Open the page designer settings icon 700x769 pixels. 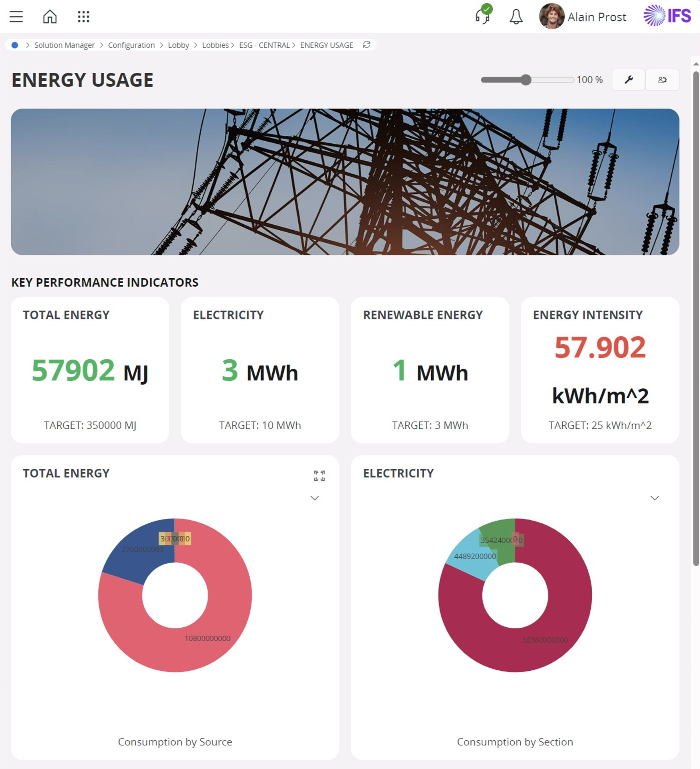[662, 80]
